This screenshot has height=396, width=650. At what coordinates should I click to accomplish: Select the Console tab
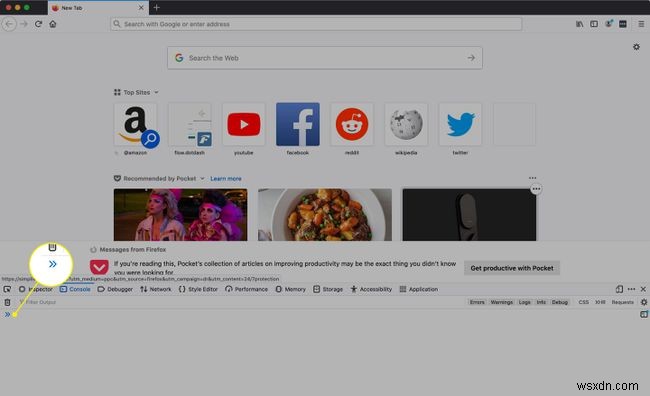pyautogui.click(x=75, y=289)
